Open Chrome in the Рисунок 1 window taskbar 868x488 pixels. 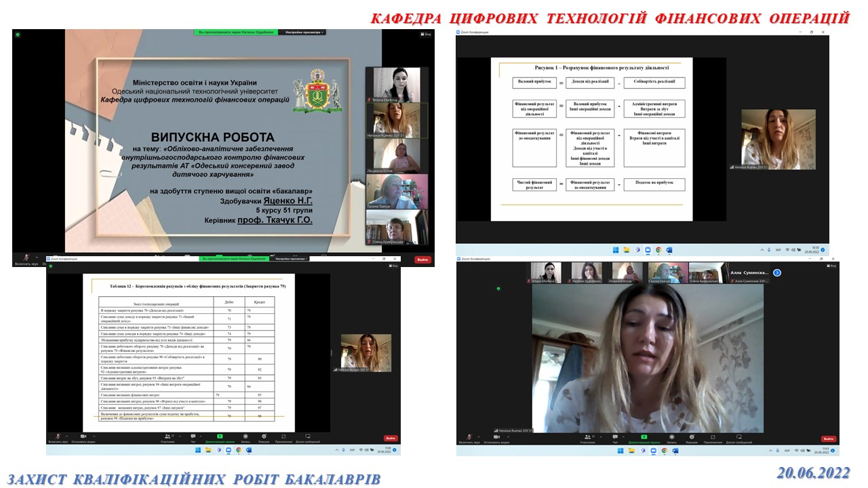tap(658, 250)
